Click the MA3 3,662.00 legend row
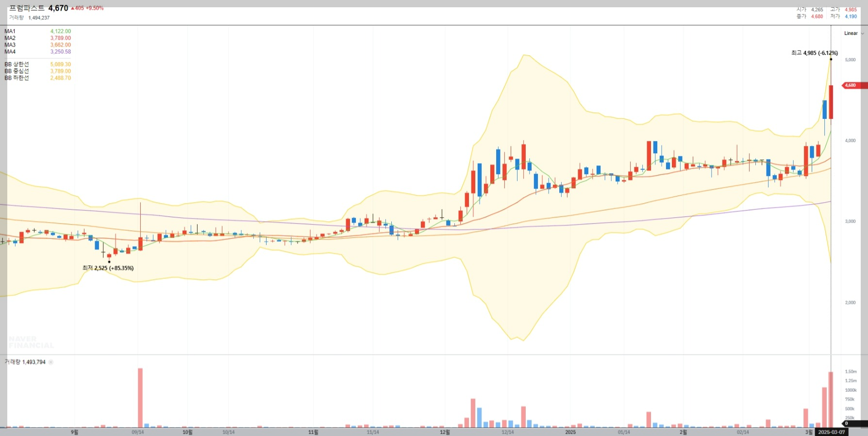The width and height of the screenshot is (868, 436). tap(37, 45)
